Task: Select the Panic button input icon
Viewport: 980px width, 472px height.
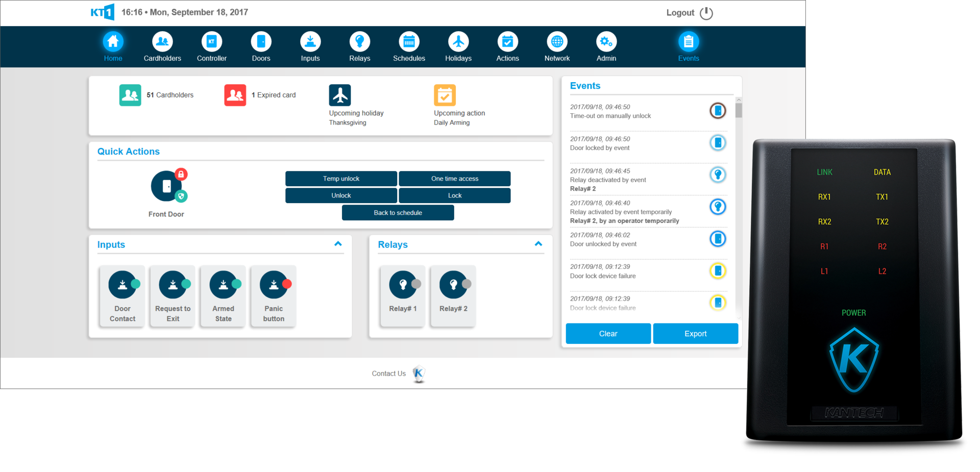Action: (274, 285)
